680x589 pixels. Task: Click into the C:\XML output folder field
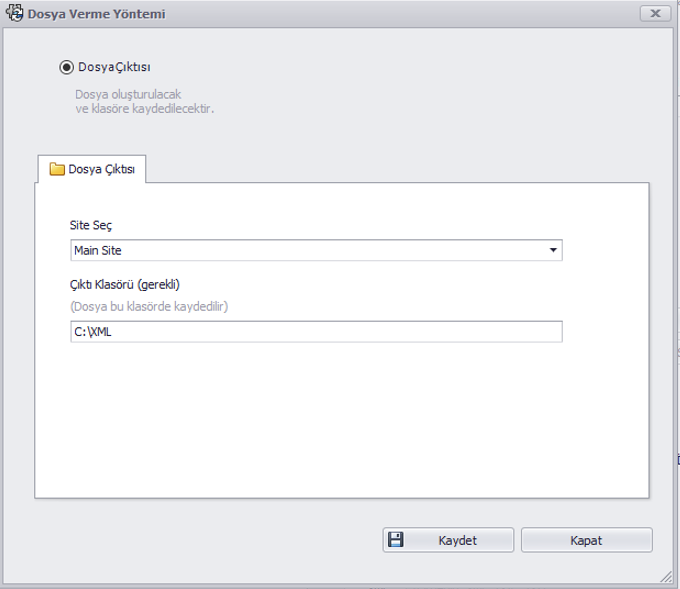pos(316,332)
